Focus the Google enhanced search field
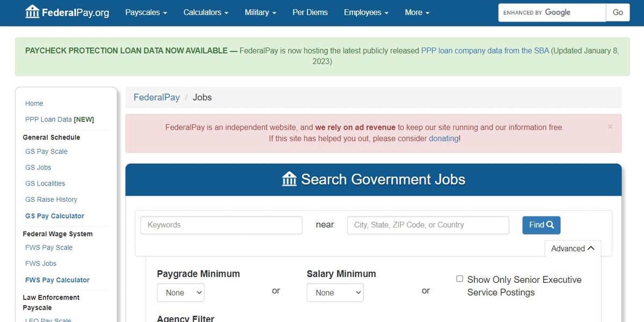Image resolution: width=644 pixels, height=322 pixels. [552, 12]
